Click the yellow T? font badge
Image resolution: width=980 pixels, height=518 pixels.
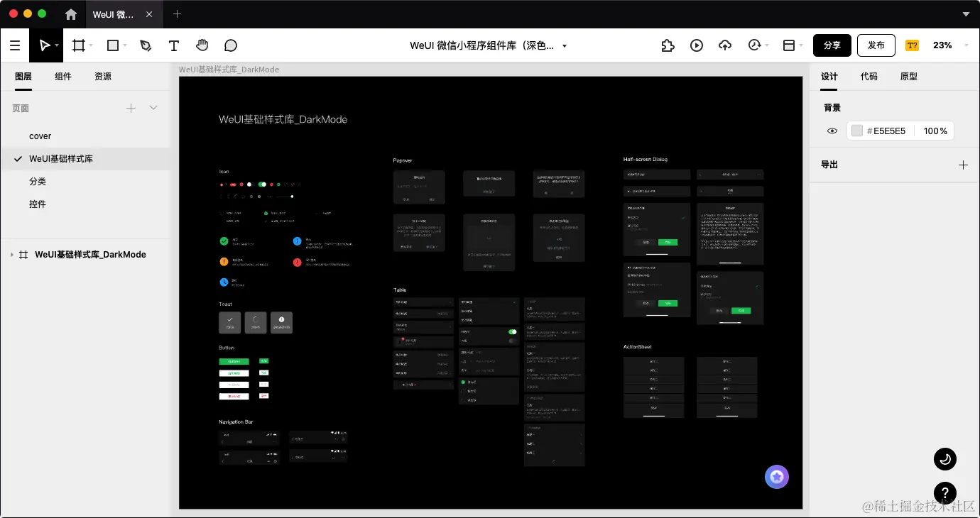912,45
